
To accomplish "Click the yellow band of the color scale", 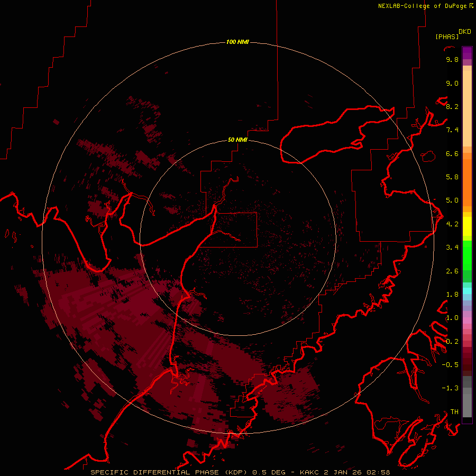I will click(x=467, y=226).
